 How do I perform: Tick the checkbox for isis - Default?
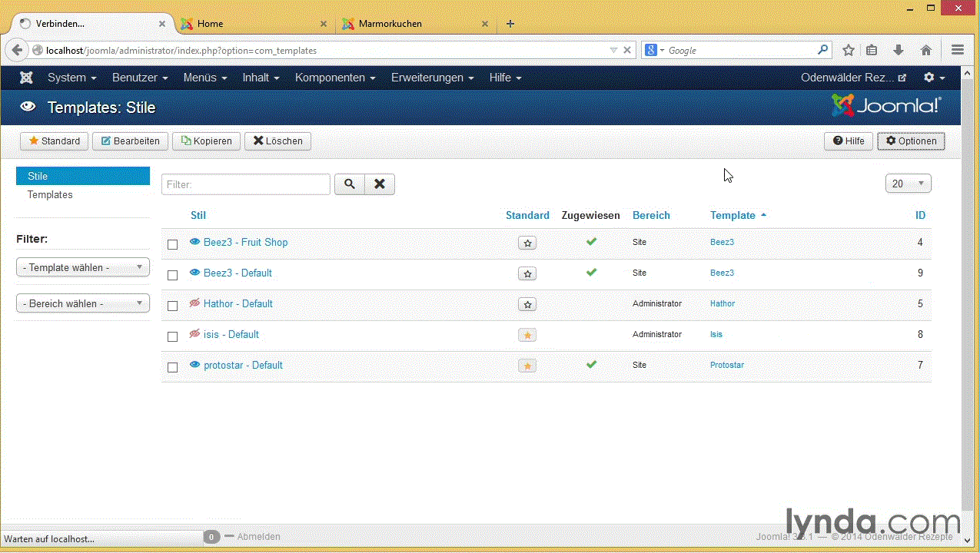[x=173, y=336]
